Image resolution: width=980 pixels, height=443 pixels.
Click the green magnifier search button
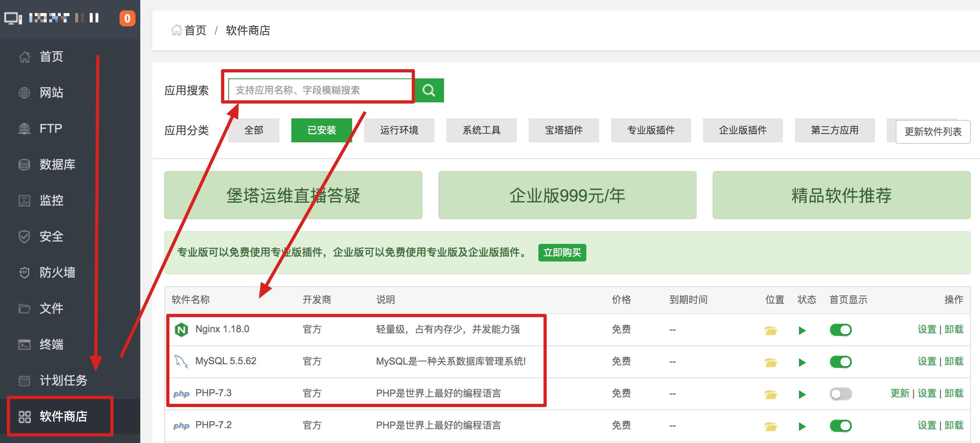429,90
